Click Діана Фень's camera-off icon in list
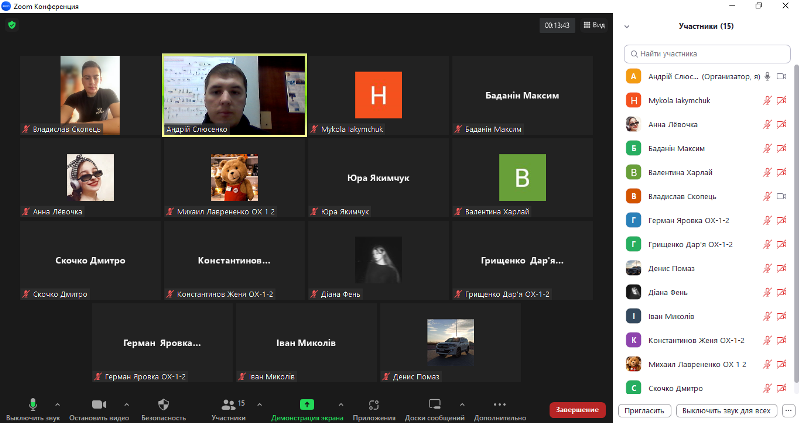The image size is (800, 423). click(782, 292)
